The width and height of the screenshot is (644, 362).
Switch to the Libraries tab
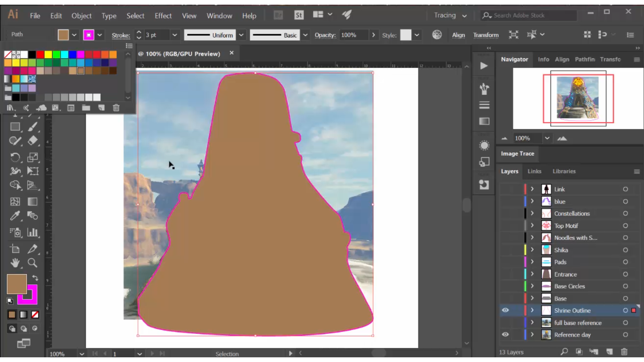(x=564, y=171)
